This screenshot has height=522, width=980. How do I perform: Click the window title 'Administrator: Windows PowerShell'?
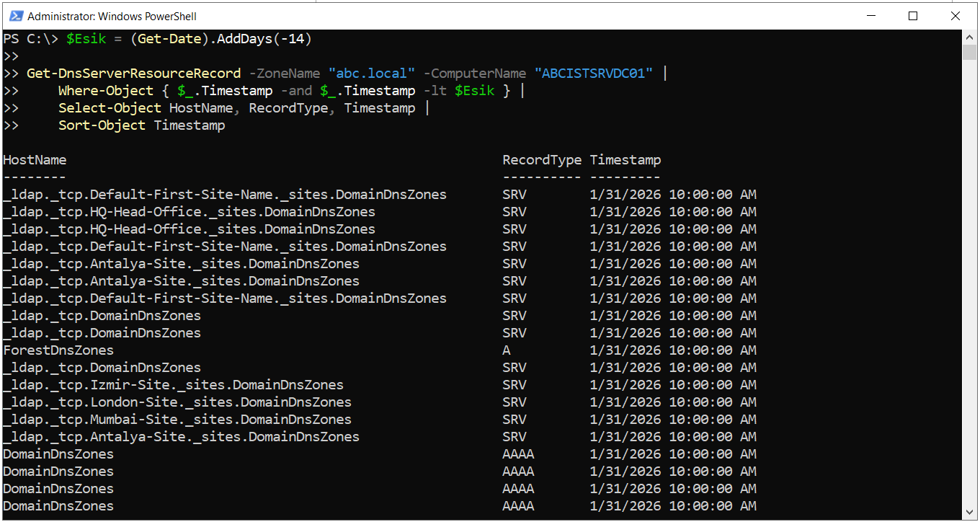tap(112, 16)
